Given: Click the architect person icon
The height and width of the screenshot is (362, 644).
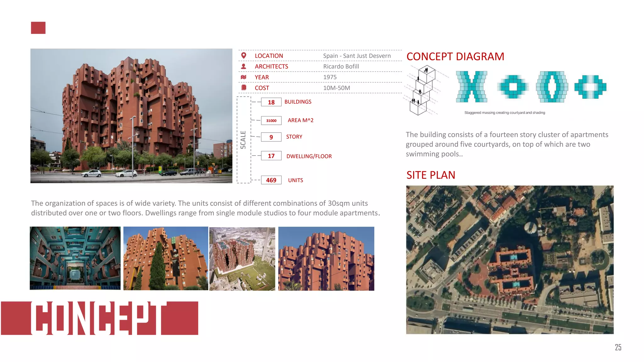Looking at the screenshot, I should [x=243, y=66].
